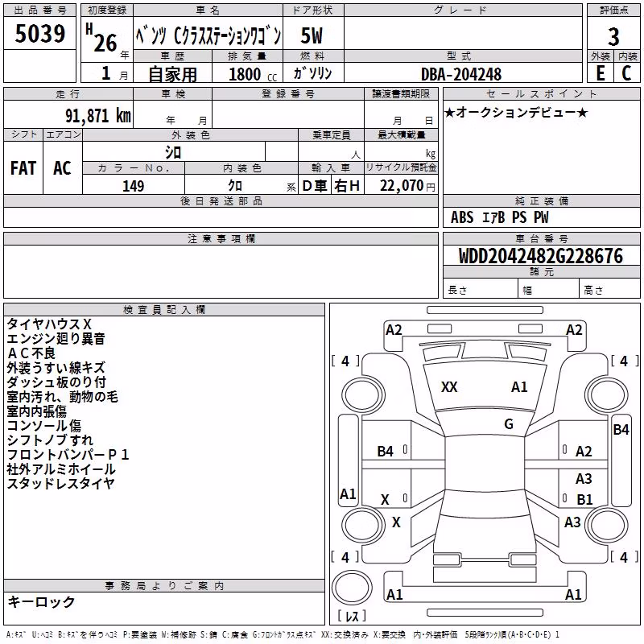
Task: Select the セールスポイント header
Action: (x=541, y=93)
